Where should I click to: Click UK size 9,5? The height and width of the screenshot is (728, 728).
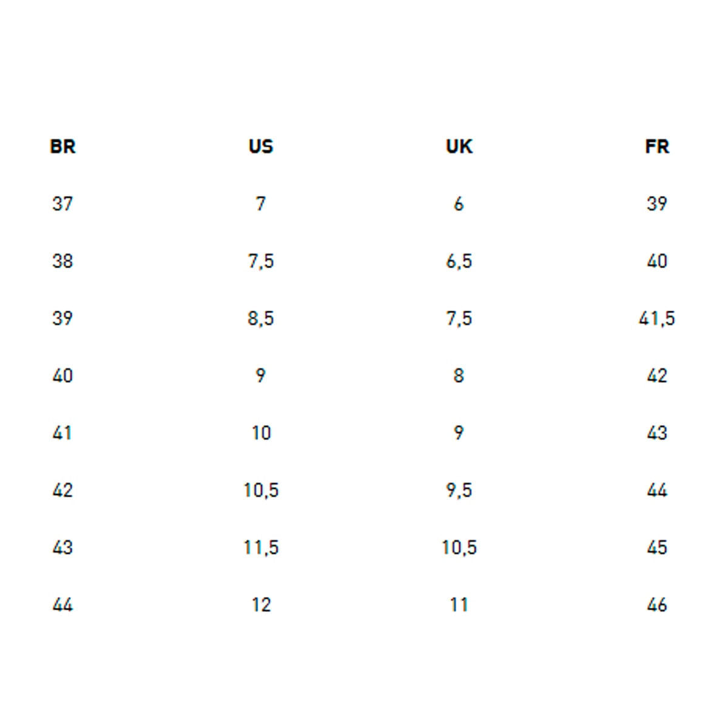click(x=459, y=490)
